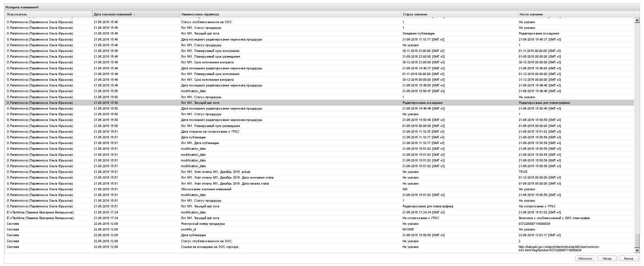Select the 'Реестровый номер процедуры' parameter cell
The width and height of the screenshot is (644, 266).
point(203,224)
